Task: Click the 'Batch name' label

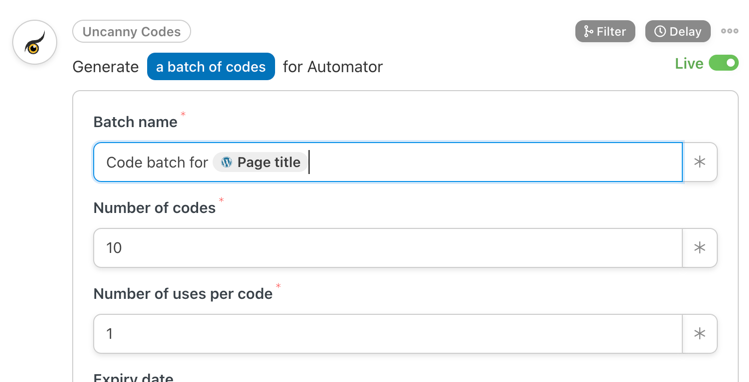Action: click(135, 122)
